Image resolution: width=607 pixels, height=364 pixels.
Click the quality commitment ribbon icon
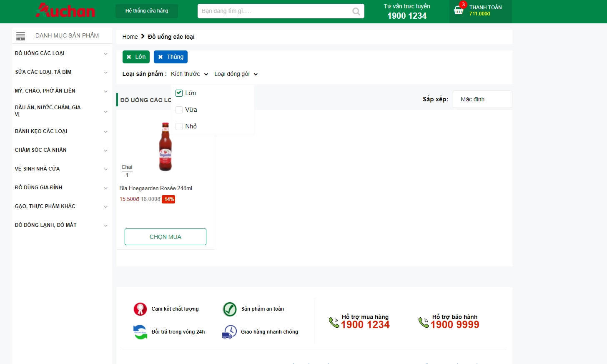click(x=140, y=309)
